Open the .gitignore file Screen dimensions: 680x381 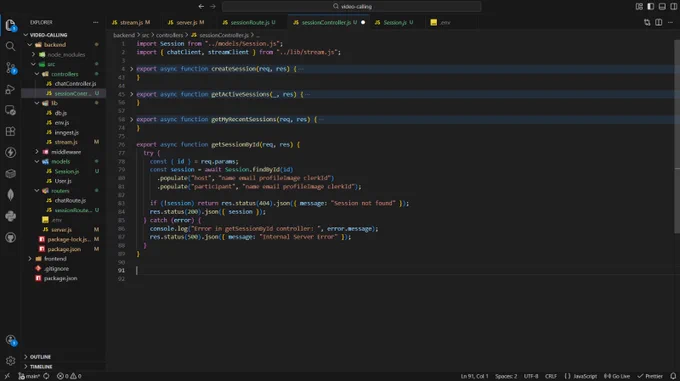coord(56,269)
